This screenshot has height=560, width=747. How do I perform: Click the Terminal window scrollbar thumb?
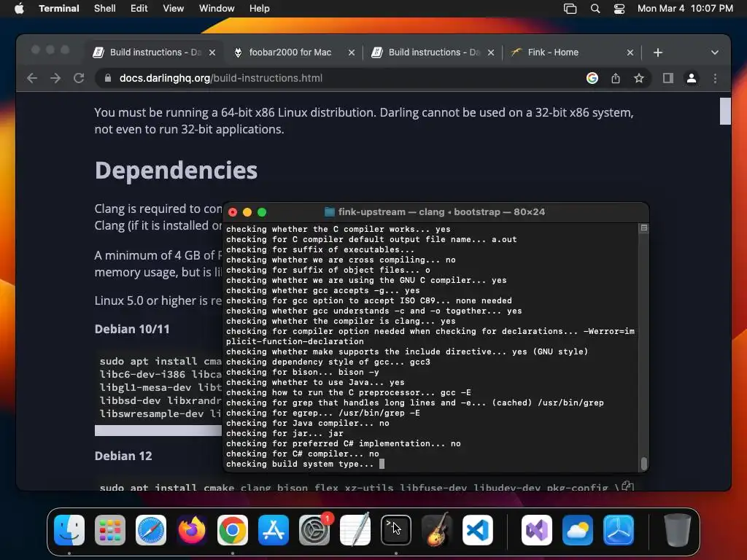[x=644, y=463]
